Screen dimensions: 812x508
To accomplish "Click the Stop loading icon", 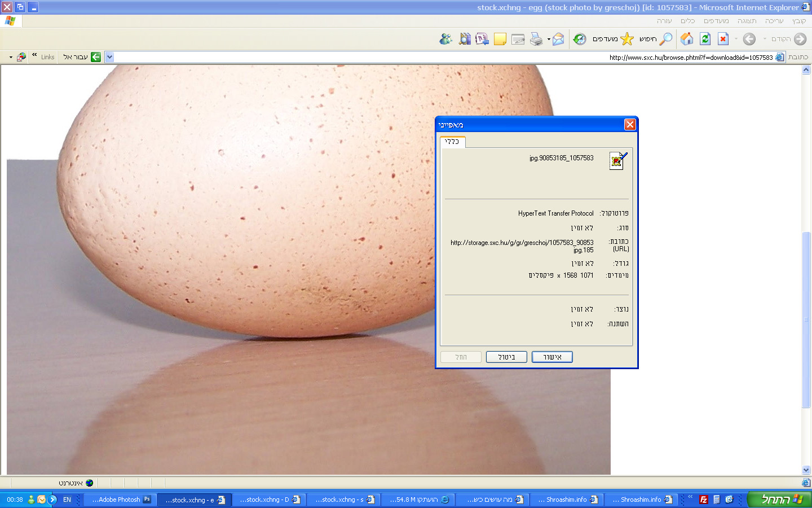I will tap(723, 39).
